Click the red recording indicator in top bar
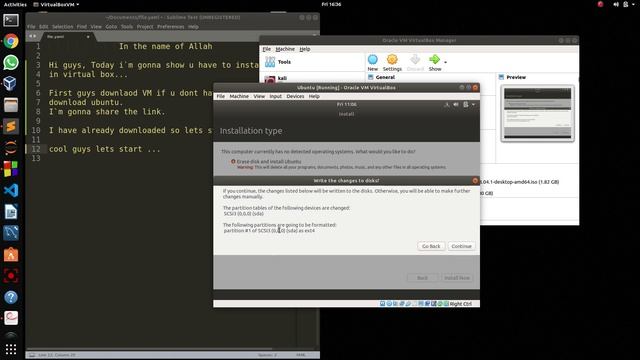 click(600, 4)
